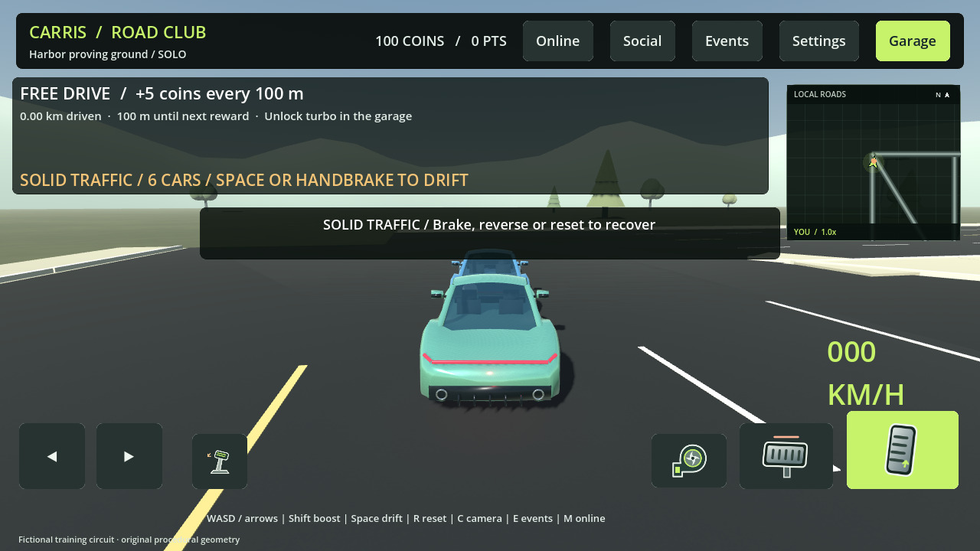The image size is (980, 551).
Task: Click the N compass marker on minimap
Action: (x=938, y=95)
